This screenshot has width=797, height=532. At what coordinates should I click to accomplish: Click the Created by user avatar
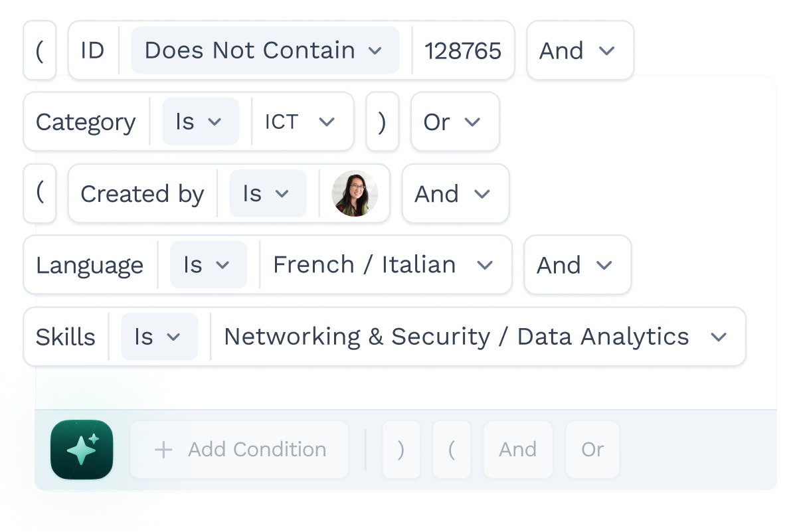click(355, 193)
